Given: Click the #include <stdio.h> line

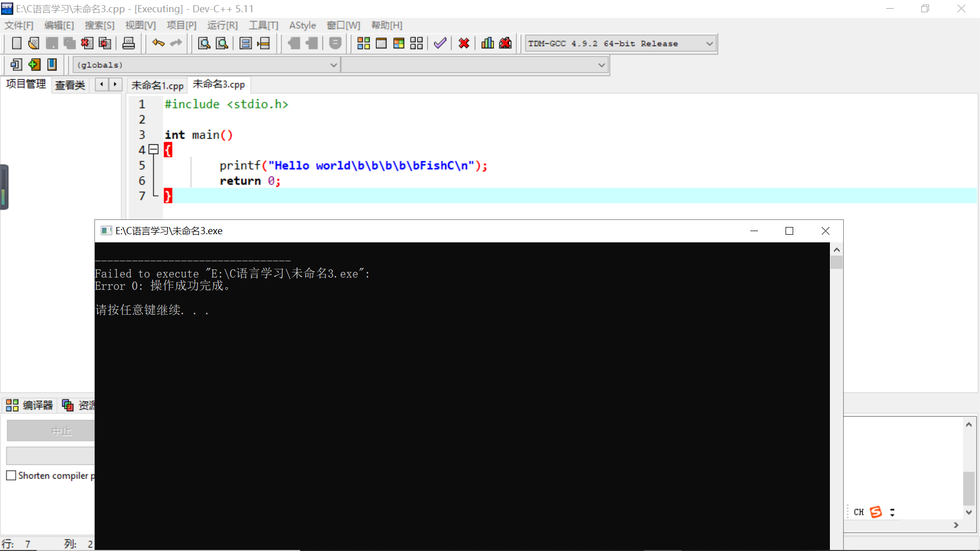Looking at the screenshot, I should [226, 104].
